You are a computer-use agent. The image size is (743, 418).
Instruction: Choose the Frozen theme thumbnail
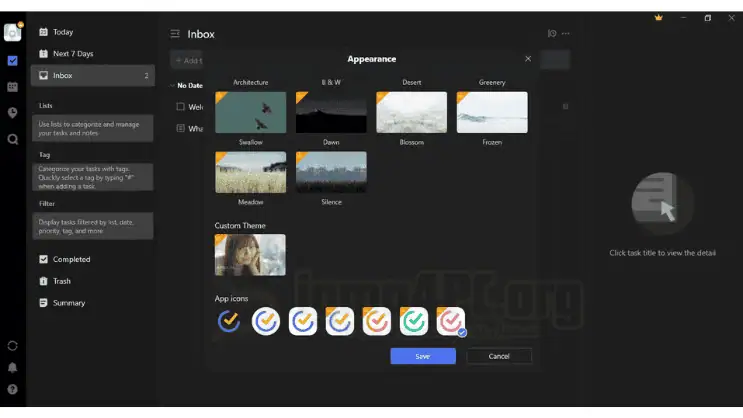point(492,112)
